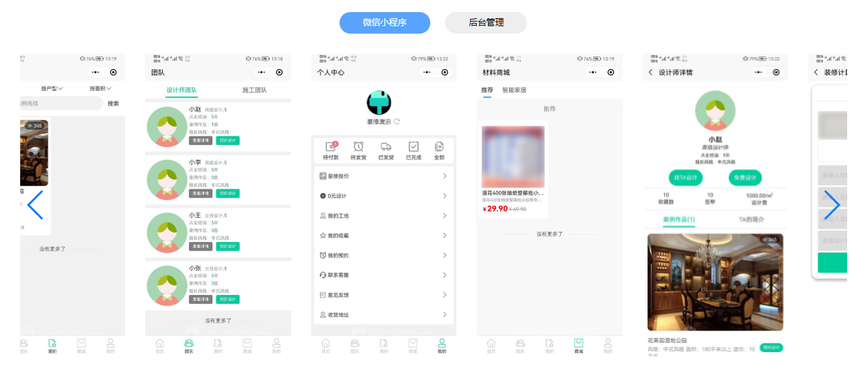Click 找TA设计 button
Image resolution: width=868 pixels, height=381 pixels.
(x=686, y=178)
